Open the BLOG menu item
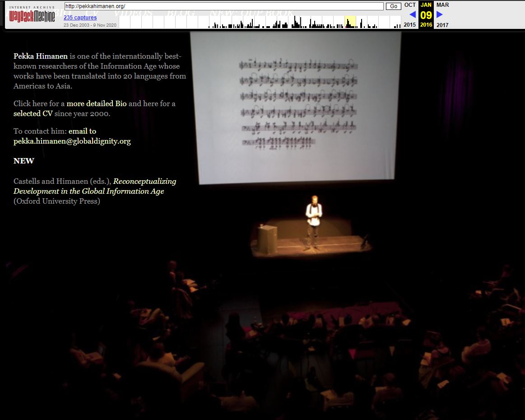The width and height of the screenshot is (525, 420). [181, 13]
